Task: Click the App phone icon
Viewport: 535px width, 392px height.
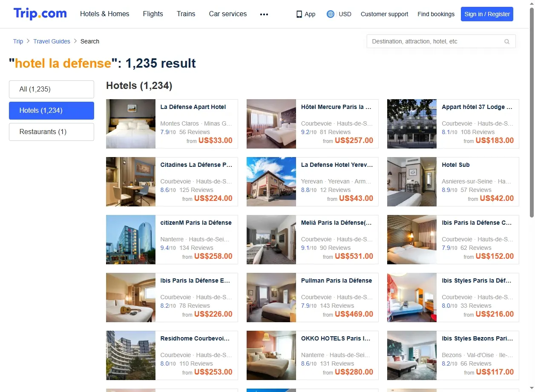Action: click(299, 14)
